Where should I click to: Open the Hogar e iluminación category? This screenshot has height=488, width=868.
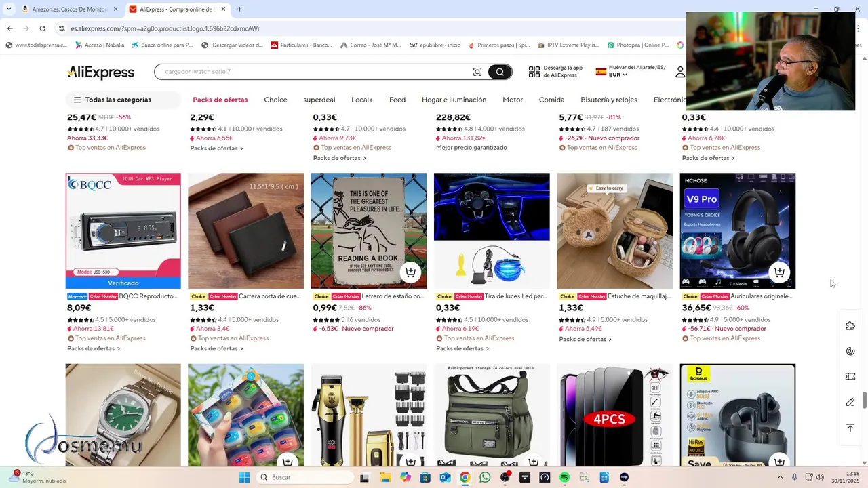tap(454, 100)
